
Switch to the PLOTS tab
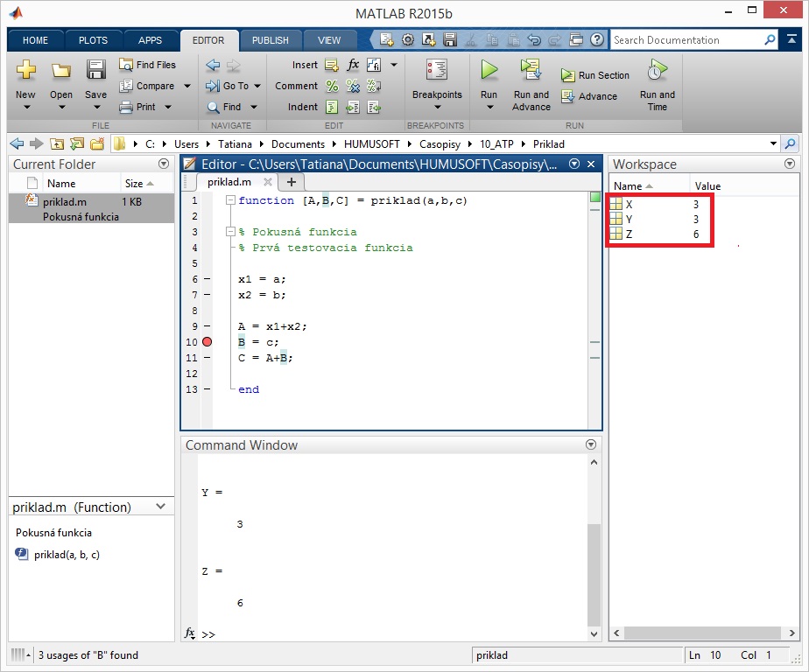point(93,40)
